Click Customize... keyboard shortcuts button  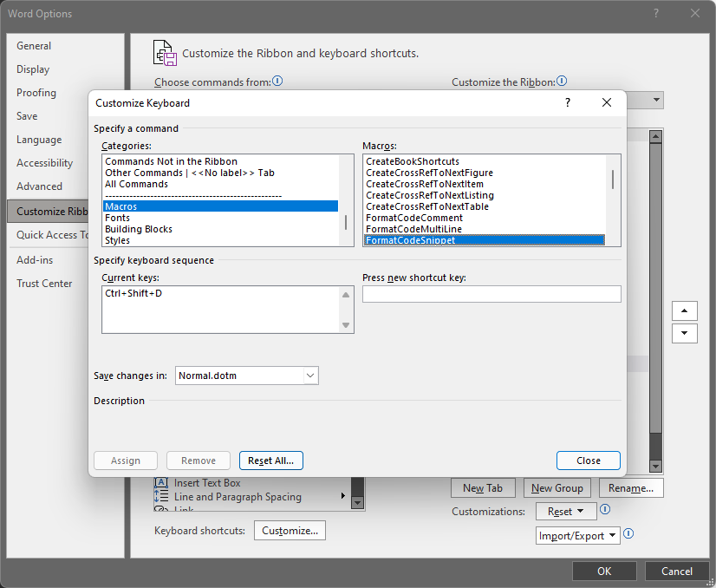[x=290, y=531]
